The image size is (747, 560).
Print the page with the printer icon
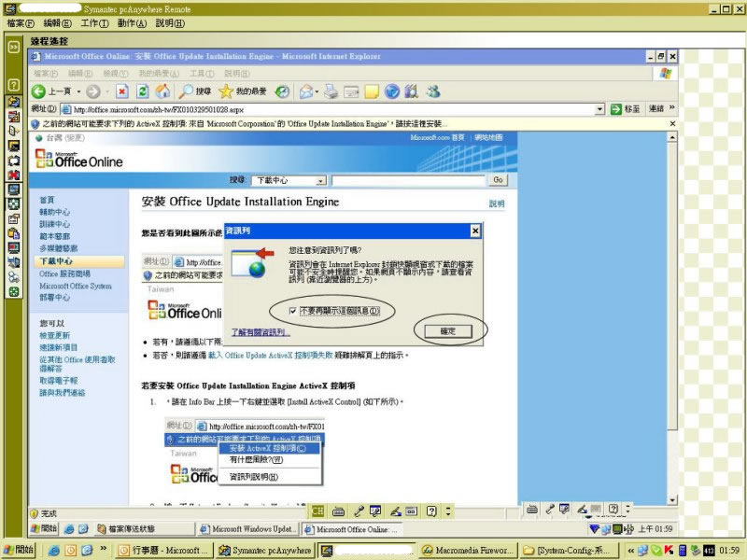[x=331, y=91]
